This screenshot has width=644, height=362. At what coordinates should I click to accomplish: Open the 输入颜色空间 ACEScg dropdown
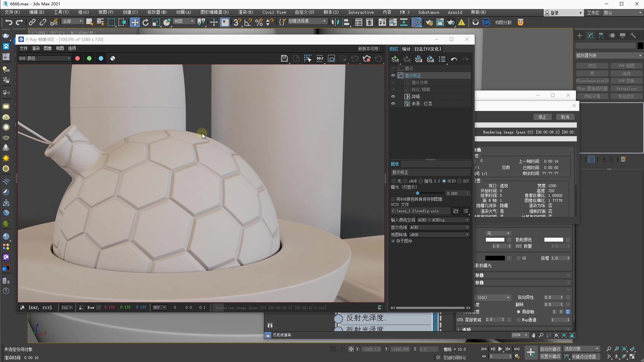point(443,220)
